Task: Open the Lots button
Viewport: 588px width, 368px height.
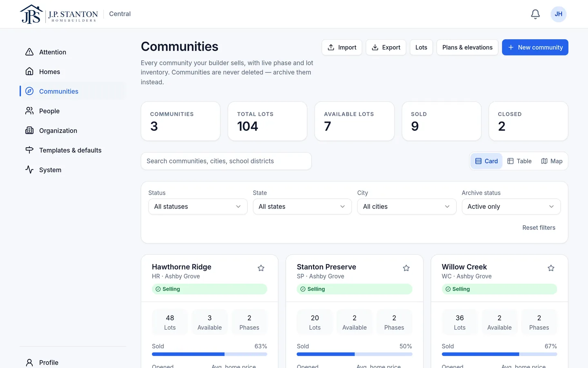Action: (x=421, y=47)
